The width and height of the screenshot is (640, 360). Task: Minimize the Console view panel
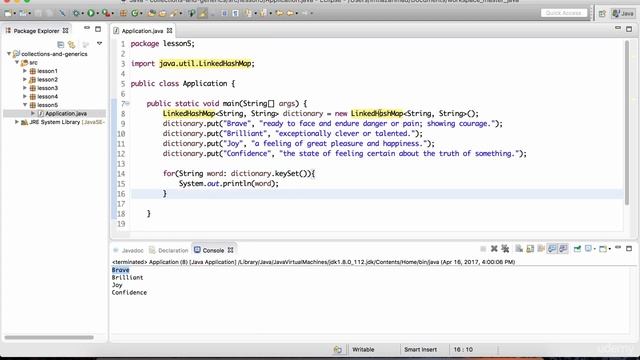618,247
